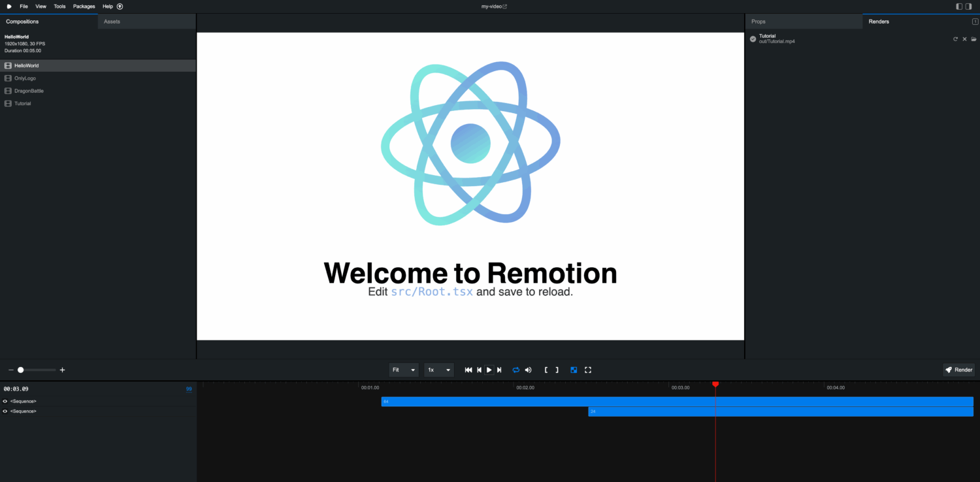Hide the second Sequence track
Viewport: 980px width, 482px height.
point(5,411)
